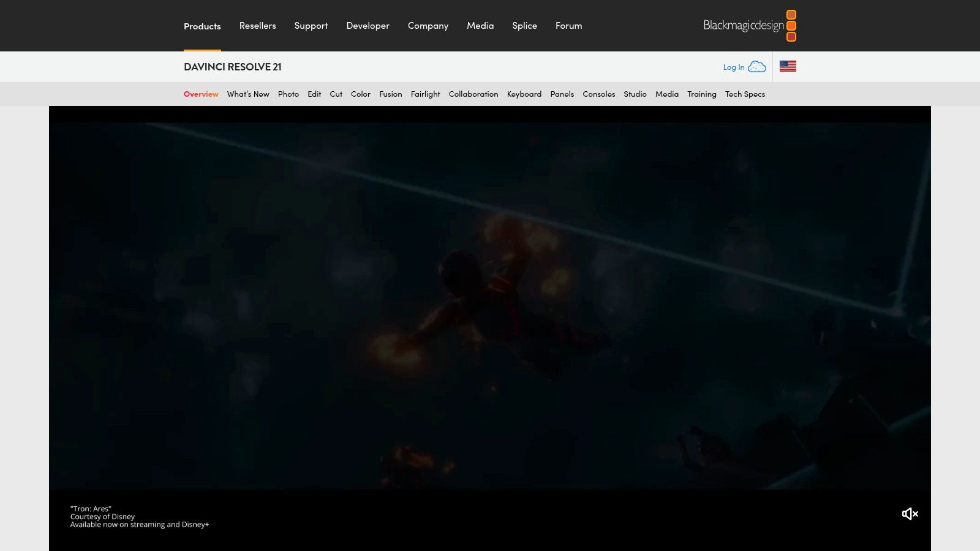Image resolution: width=980 pixels, height=551 pixels.
Task: Open the US flag region selector
Action: click(788, 66)
